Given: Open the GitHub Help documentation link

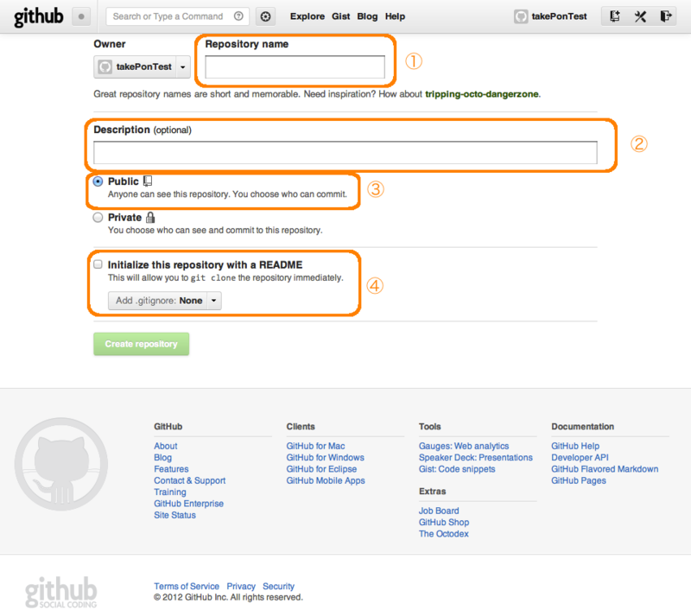Looking at the screenshot, I should pyautogui.click(x=575, y=447).
